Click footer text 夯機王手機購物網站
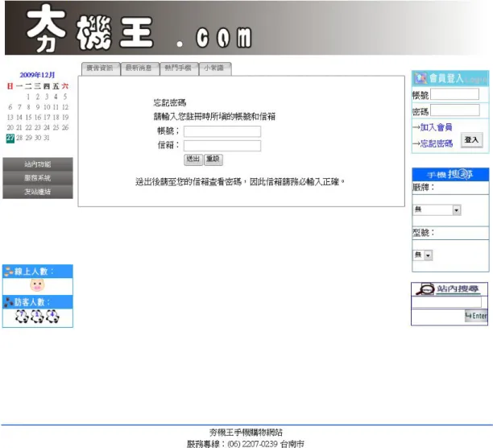Image resolution: width=493 pixels, height=448 pixels. 246,433
